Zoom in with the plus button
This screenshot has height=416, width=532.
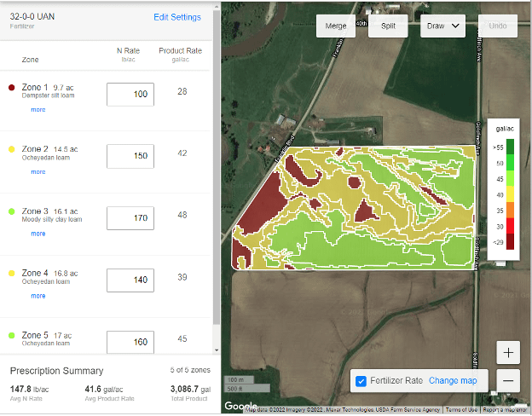508,352
